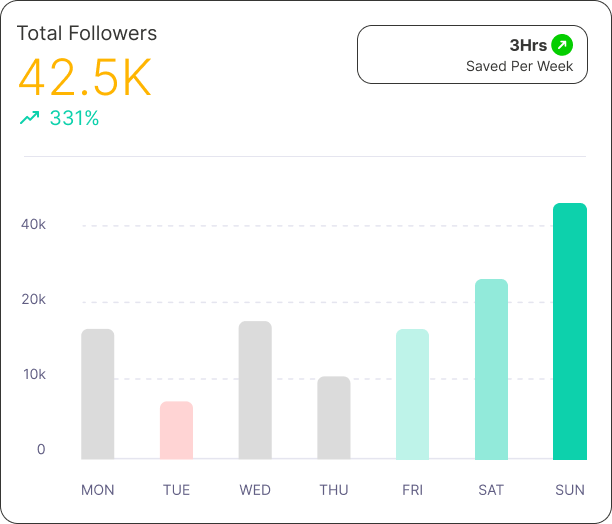The height and width of the screenshot is (524, 612).
Task: Click the 331% growth percentage
Action: 74,118
